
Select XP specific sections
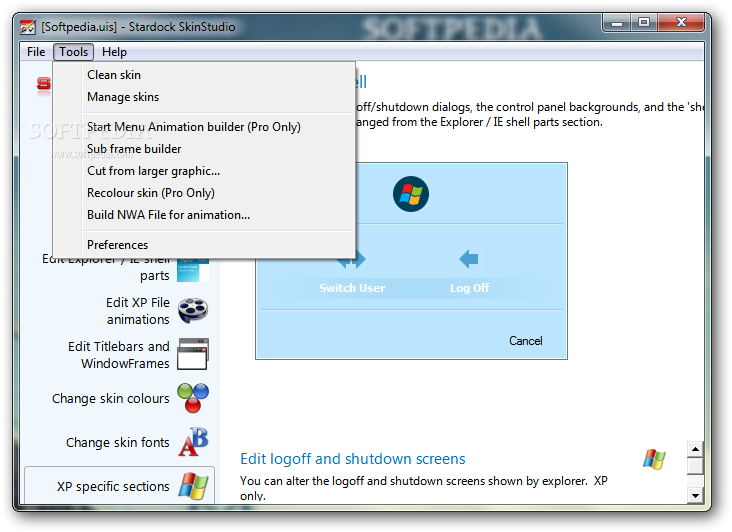pyautogui.click(x=120, y=486)
